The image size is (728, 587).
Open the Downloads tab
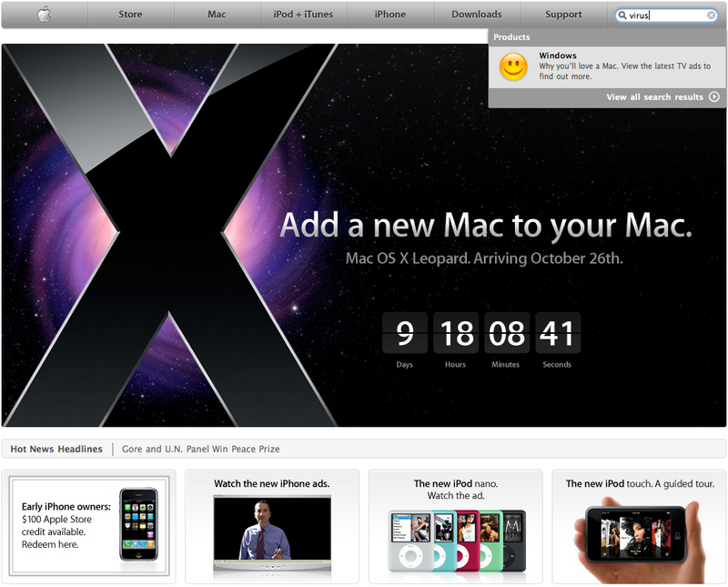477,15
